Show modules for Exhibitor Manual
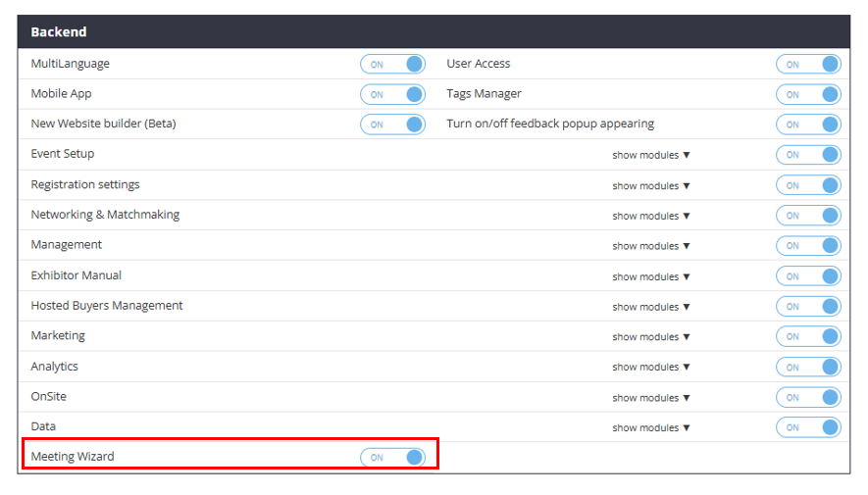The image size is (868, 495). tap(651, 276)
